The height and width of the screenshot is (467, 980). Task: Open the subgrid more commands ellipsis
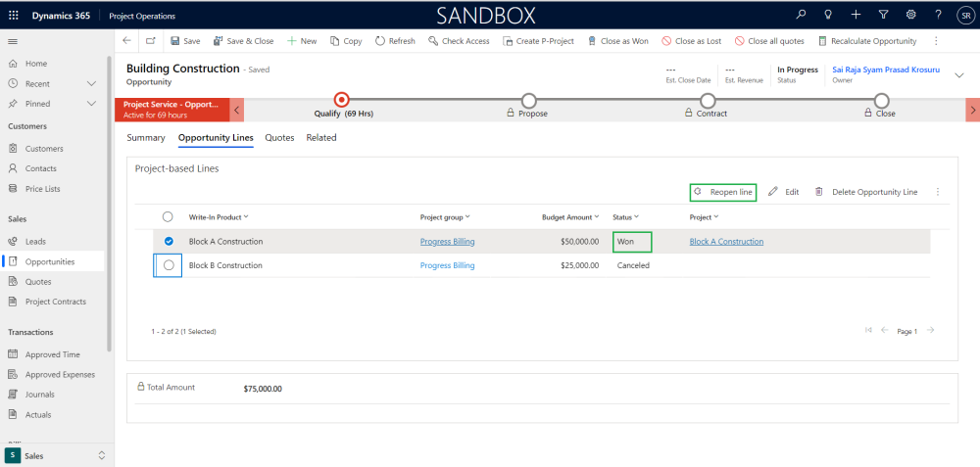[x=938, y=192]
